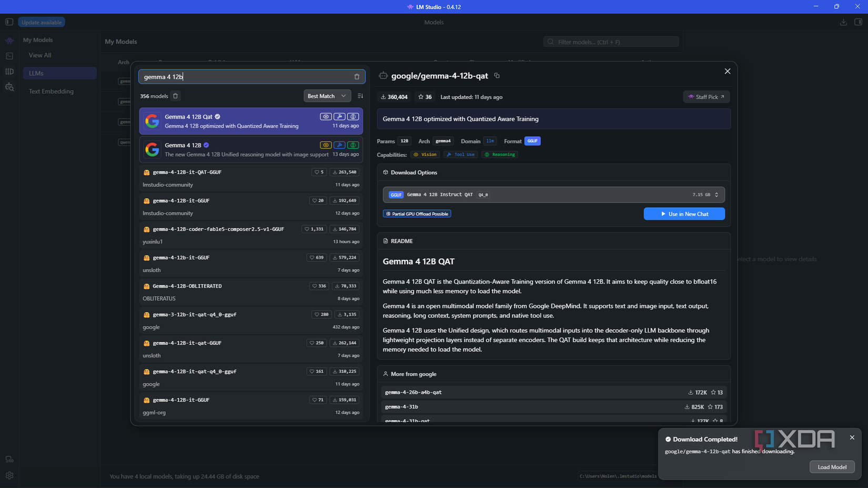Click the blue tool-use icon on Gemma 4 12B
868x488 pixels.
coord(339,145)
